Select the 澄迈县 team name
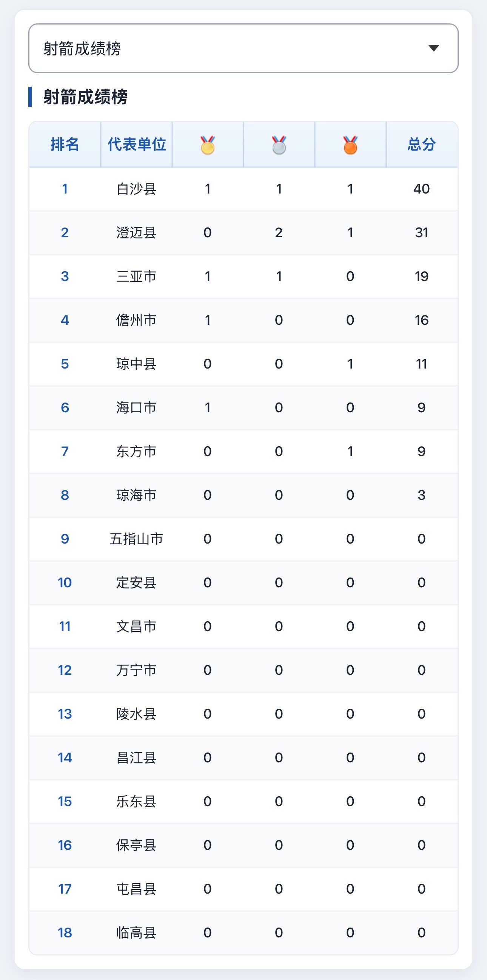Viewport: 487px width, 980px height. tap(136, 232)
